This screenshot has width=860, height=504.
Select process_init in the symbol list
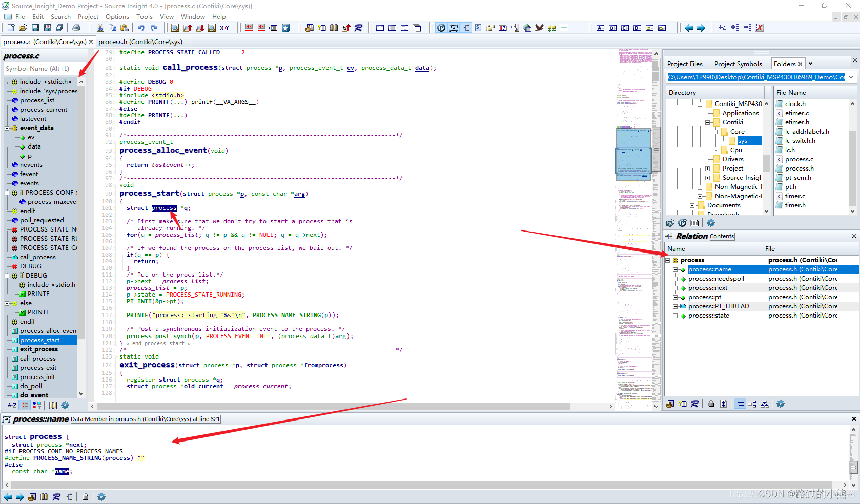(x=37, y=377)
